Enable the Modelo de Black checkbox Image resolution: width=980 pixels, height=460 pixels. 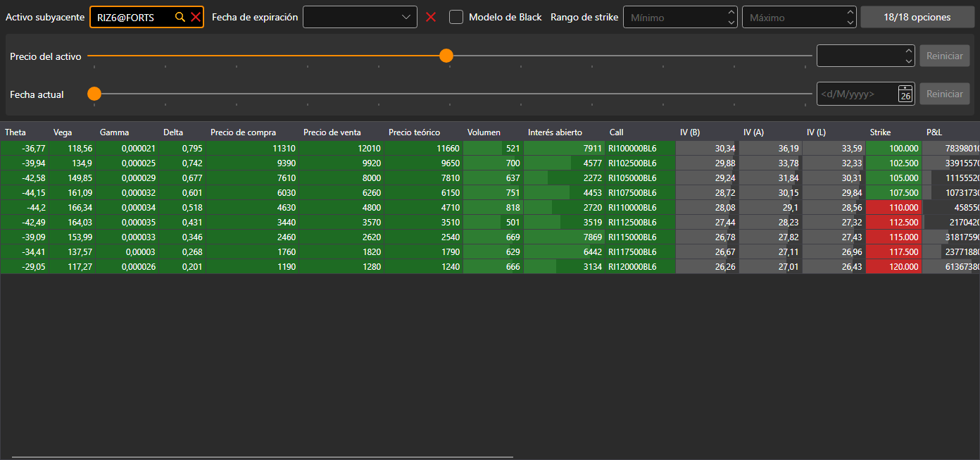(x=456, y=17)
